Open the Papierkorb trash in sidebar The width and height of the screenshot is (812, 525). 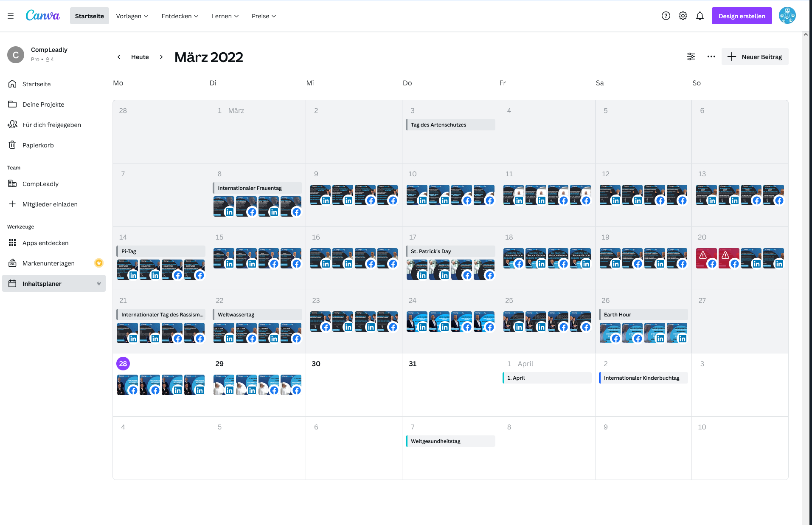click(38, 145)
